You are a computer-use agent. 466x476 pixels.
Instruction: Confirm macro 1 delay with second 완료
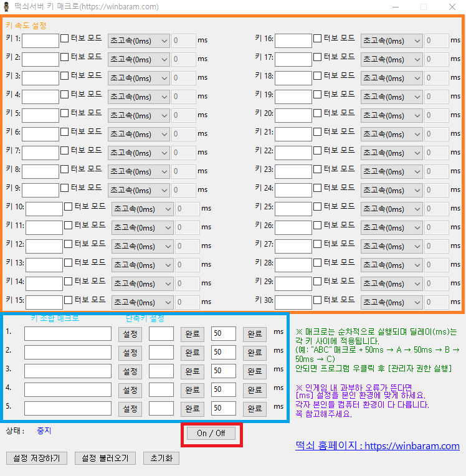click(255, 334)
